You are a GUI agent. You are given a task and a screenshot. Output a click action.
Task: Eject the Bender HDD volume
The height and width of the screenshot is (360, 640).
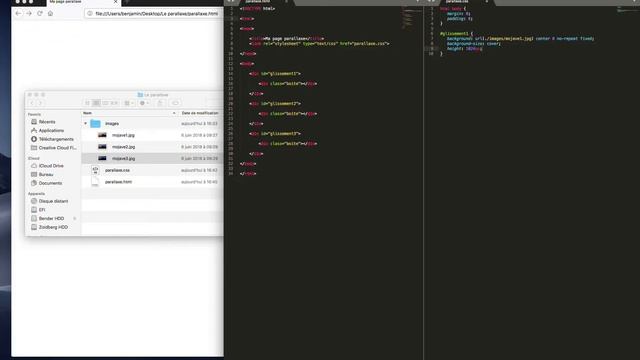(75, 218)
